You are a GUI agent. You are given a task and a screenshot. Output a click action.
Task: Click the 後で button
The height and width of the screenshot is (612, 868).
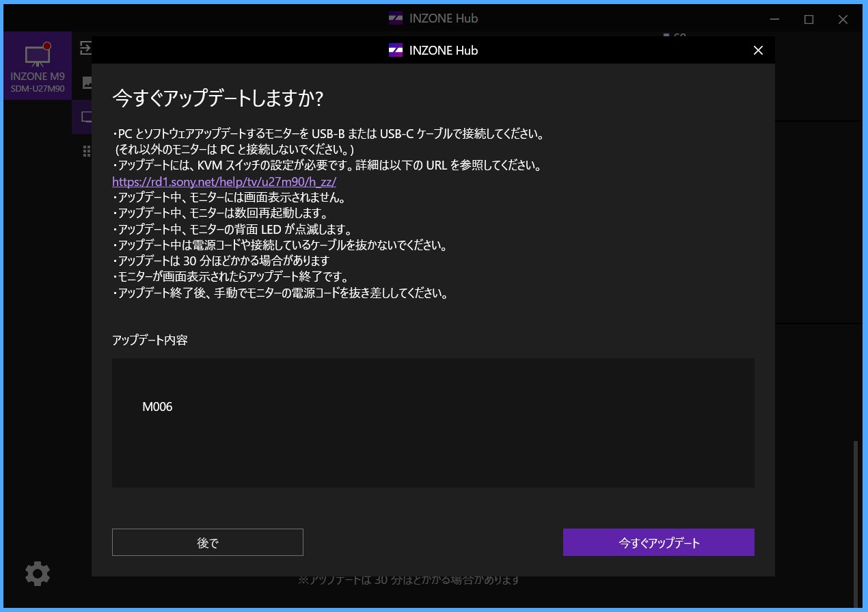point(208,542)
